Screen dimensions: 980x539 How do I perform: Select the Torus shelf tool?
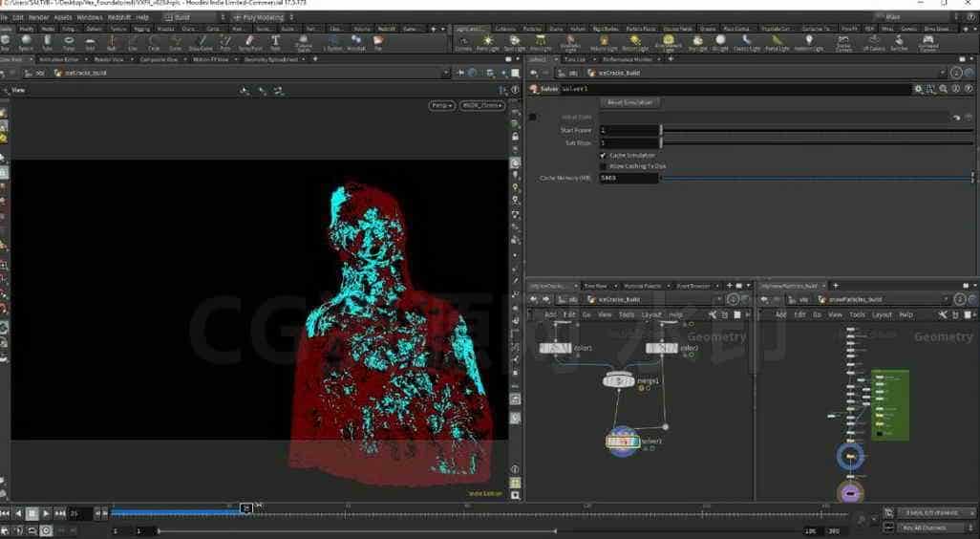[x=69, y=42]
